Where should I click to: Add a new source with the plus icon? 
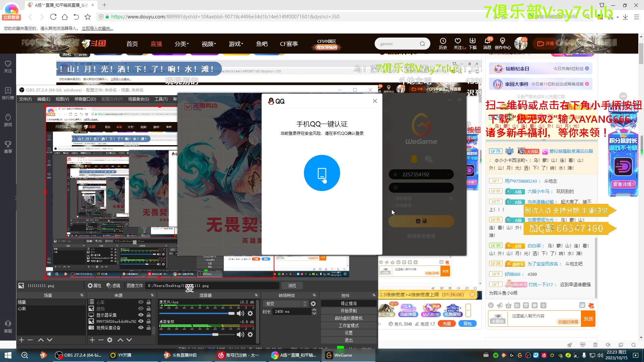point(92,340)
